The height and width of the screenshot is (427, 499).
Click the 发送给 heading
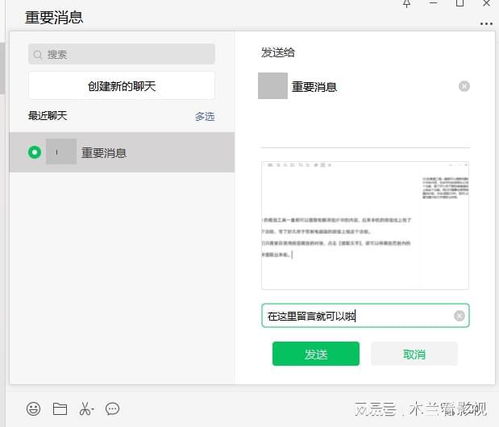[x=278, y=52]
